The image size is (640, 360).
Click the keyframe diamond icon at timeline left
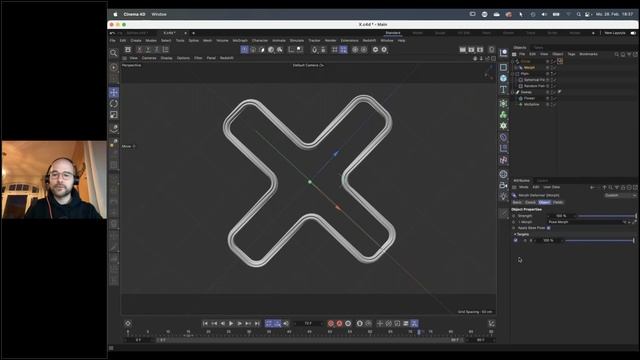tap(128, 323)
